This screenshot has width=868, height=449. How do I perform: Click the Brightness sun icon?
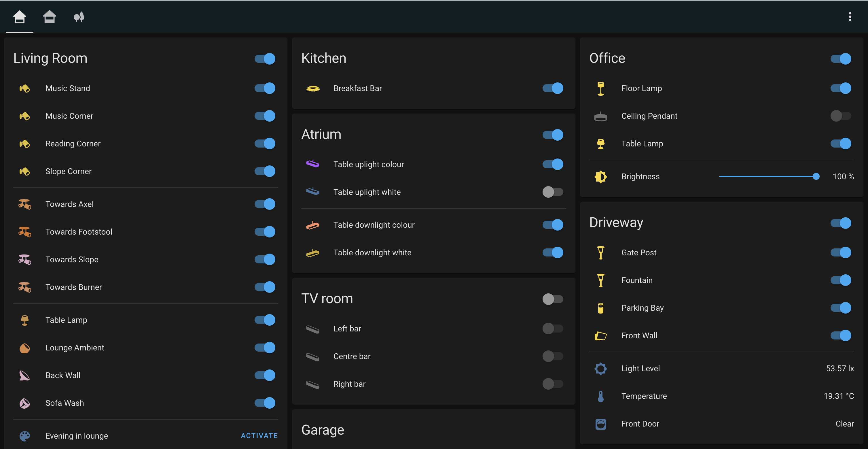pyautogui.click(x=600, y=177)
